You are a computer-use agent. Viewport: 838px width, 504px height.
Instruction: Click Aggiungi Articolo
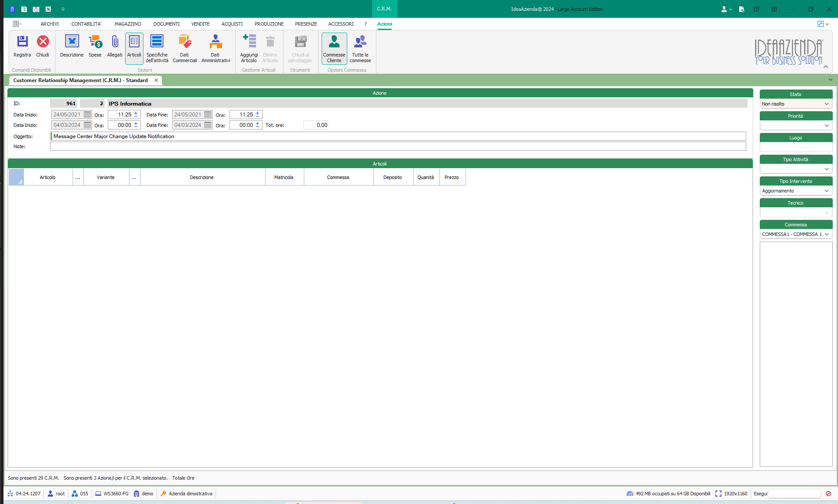pos(249,49)
